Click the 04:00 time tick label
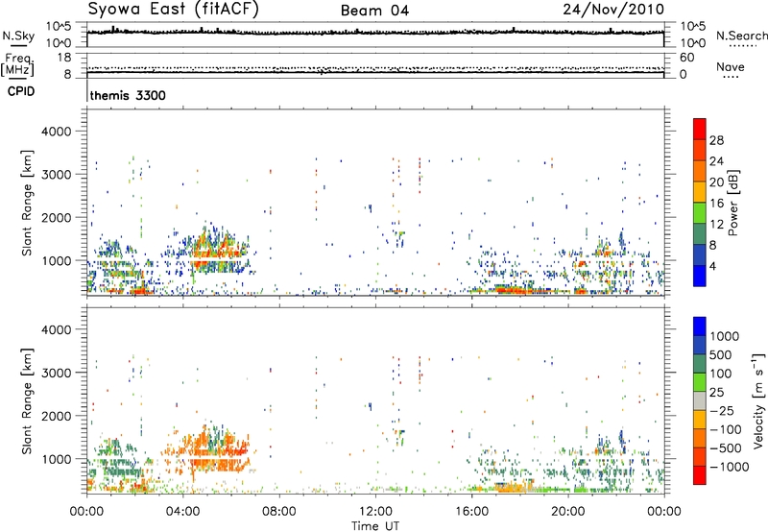The width and height of the screenshot is (768, 532). point(182,512)
